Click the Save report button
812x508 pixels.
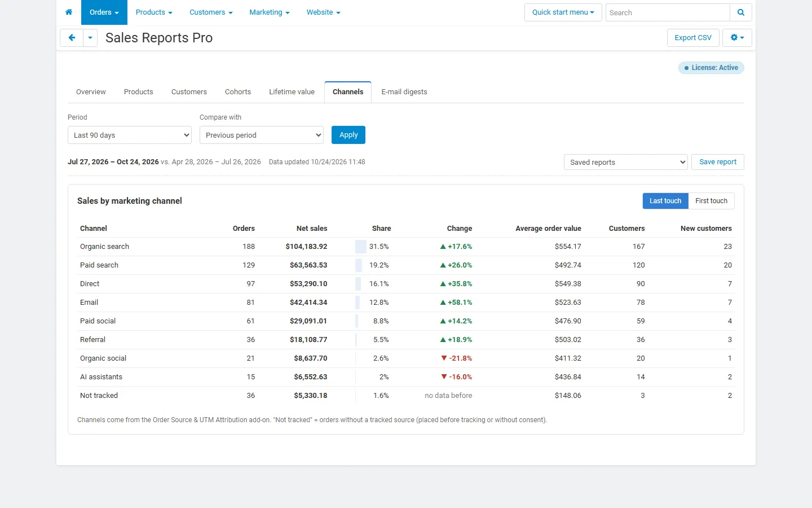(718, 162)
